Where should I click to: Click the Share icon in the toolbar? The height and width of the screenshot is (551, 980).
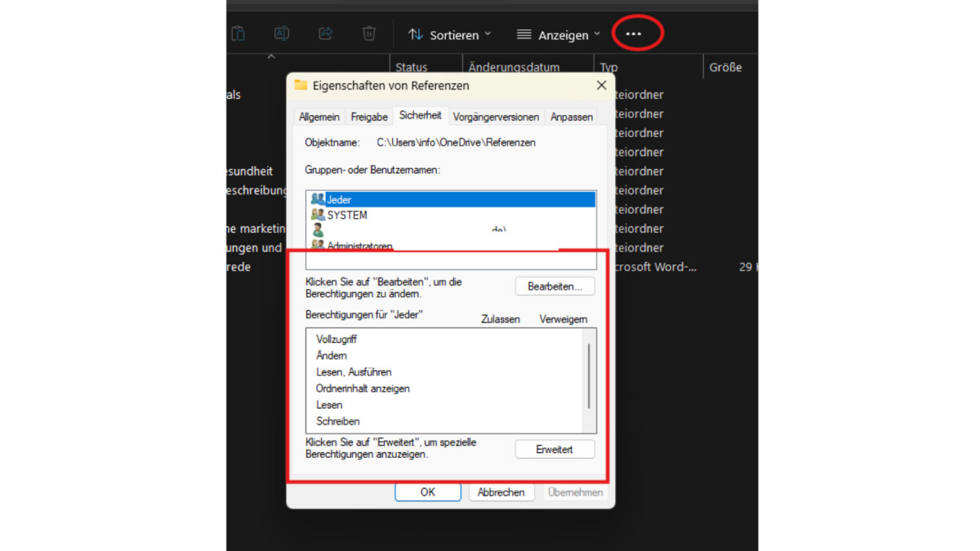coord(325,33)
